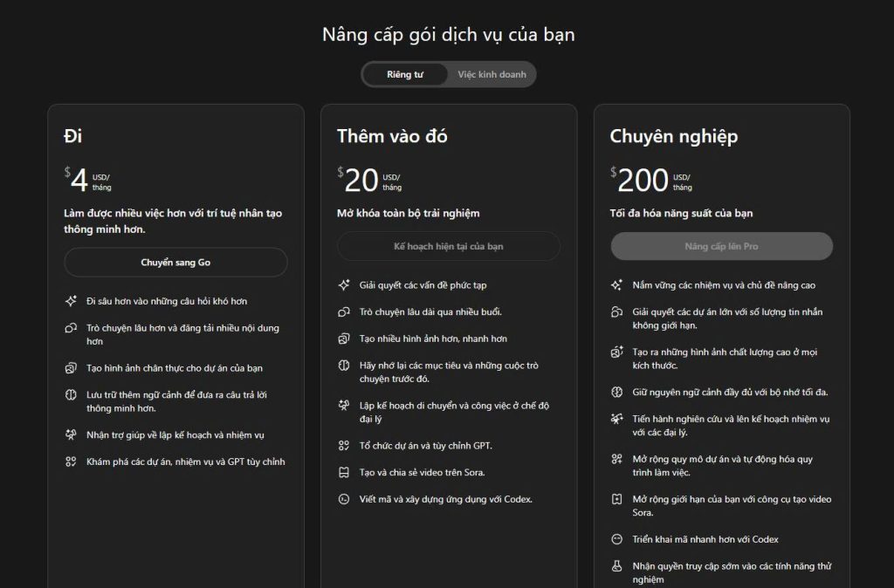This screenshot has width=894, height=588.
Task: Click the "Nâng cấp gói dịch vụ của bạn" heading
Action: [x=448, y=35]
